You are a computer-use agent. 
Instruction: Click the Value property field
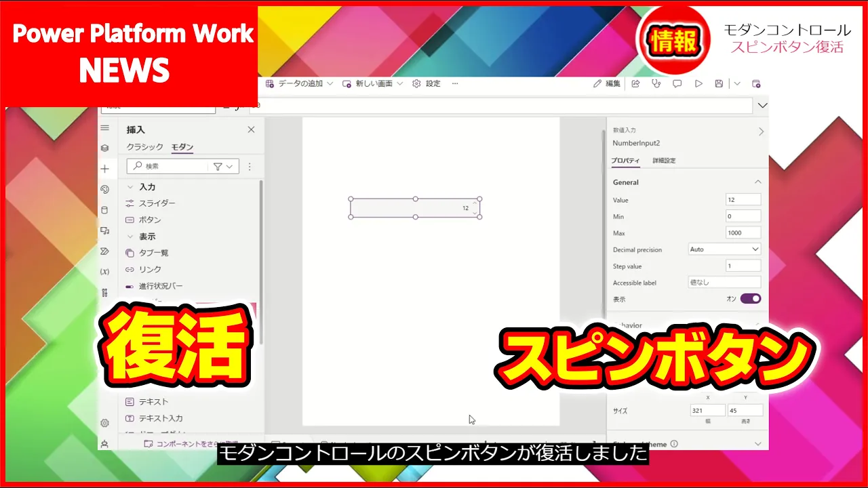click(x=743, y=200)
